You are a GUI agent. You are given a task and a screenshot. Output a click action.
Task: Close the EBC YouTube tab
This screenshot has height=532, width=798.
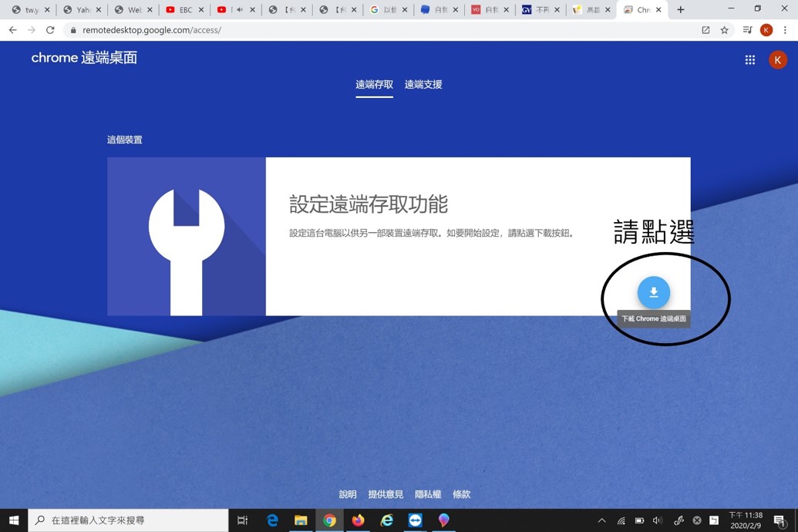click(x=201, y=10)
